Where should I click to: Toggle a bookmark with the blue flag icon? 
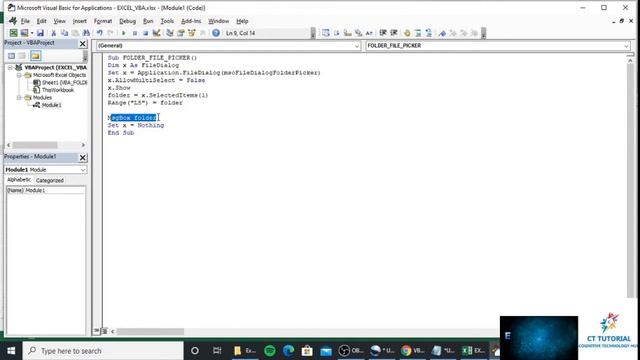point(442,33)
